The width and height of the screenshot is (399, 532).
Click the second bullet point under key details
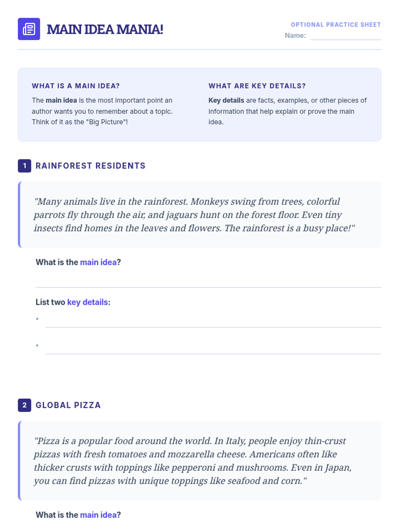pyautogui.click(x=37, y=345)
